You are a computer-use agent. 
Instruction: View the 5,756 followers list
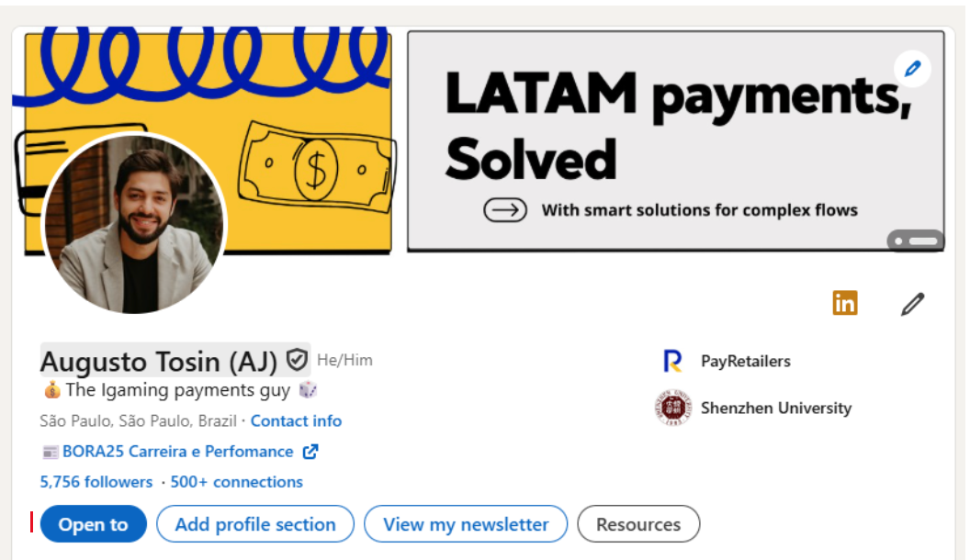tap(96, 482)
